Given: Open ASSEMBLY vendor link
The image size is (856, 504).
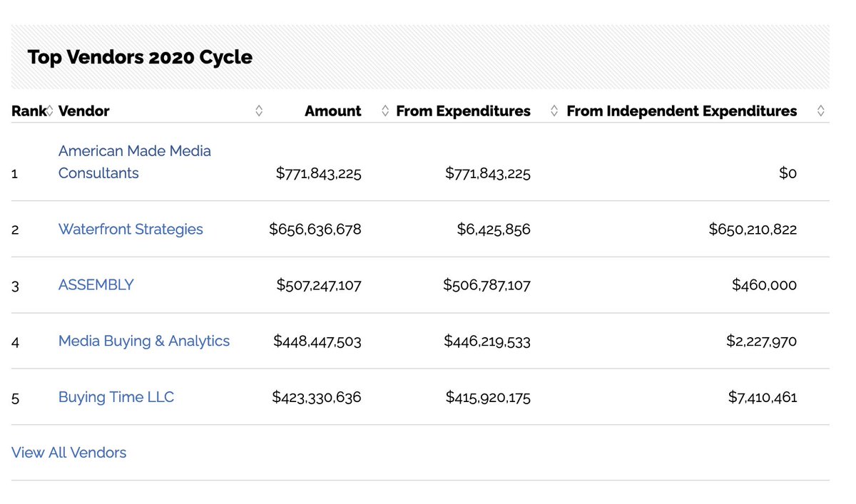Looking at the screenshot, I should click(96, 285).
